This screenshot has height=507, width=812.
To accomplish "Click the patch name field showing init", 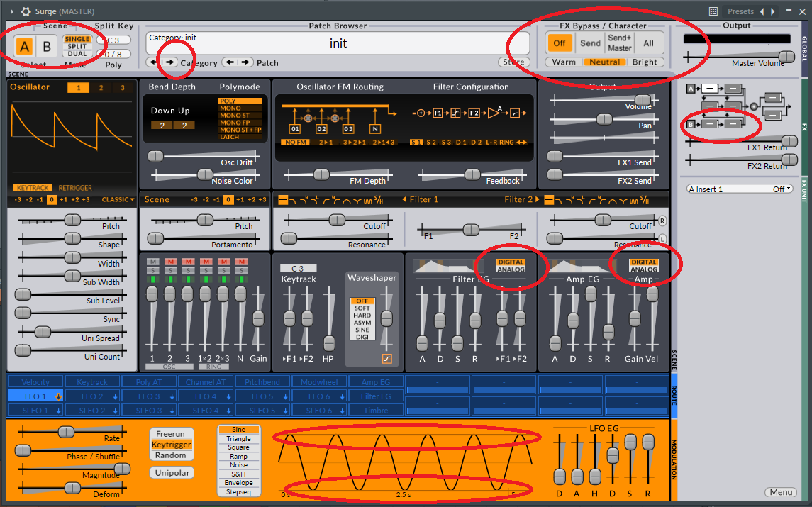I will tap(337, 43).
